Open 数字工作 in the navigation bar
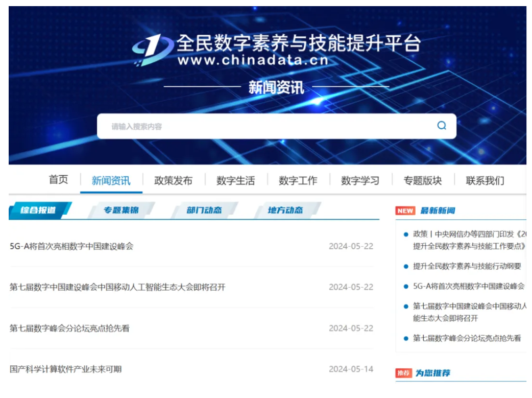The image size is (532, 398). [x=298, y=180]
